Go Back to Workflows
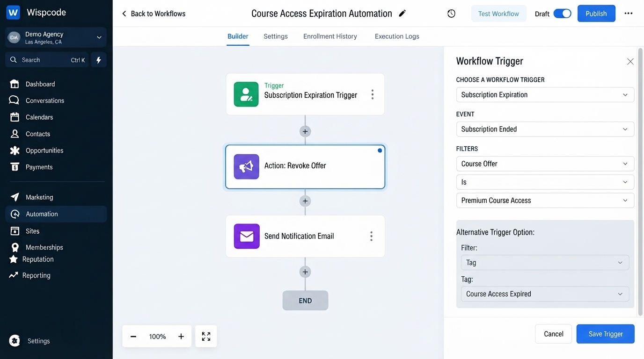Screen dimensions: 644x359 pos(154,14)
